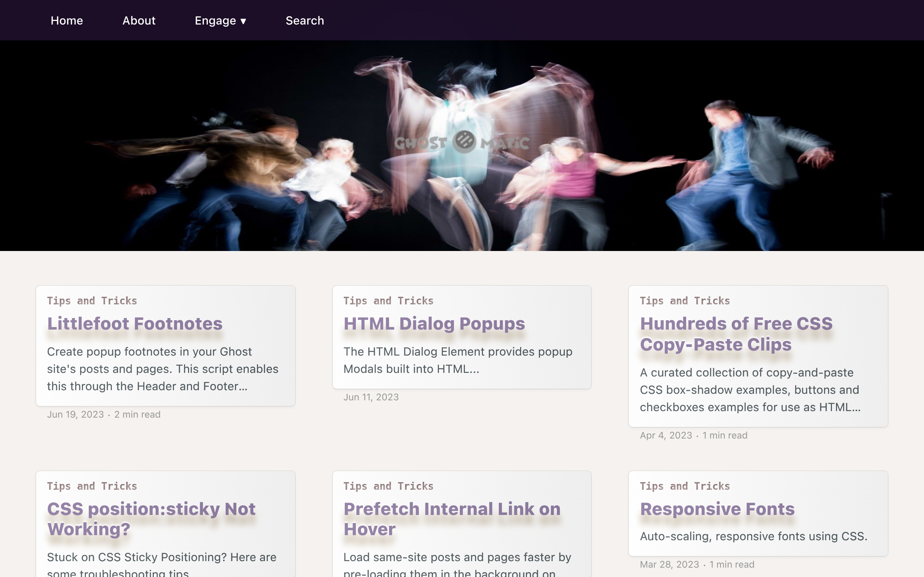
Task: Read the Responsive Fonts article
Action: [717, 509]
